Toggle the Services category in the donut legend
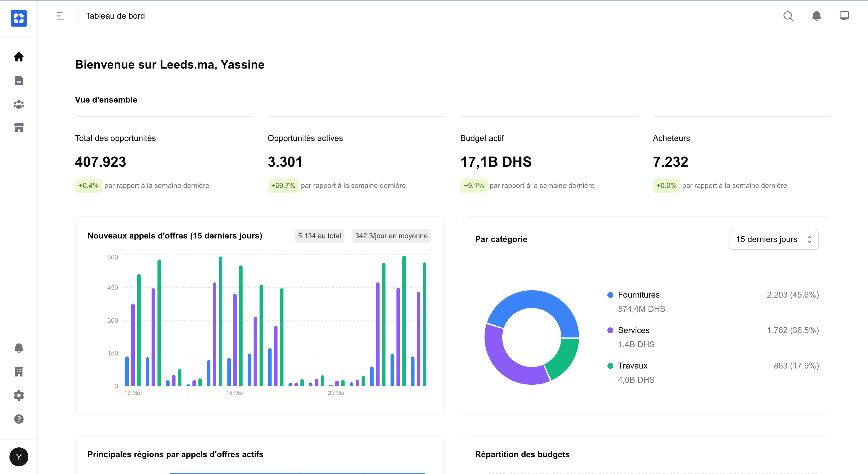This screenshot has width=868, height=474. [633, 330]
